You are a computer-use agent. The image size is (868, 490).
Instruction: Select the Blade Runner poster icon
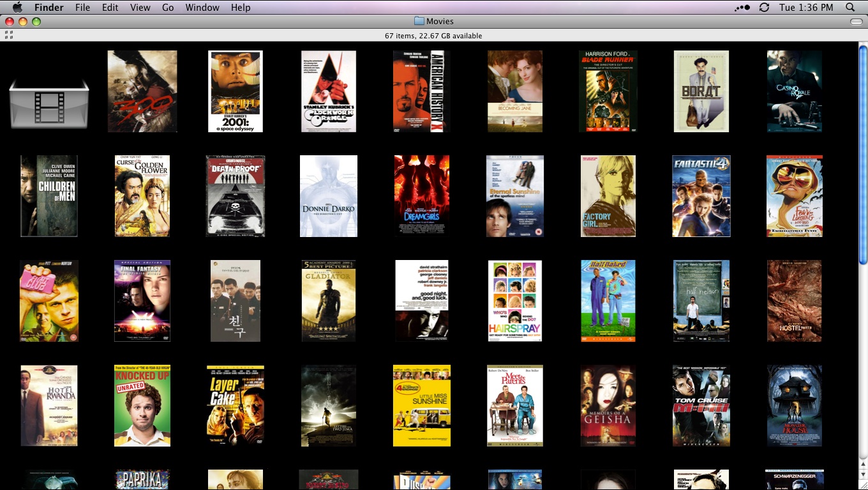[x=608, y=91]
